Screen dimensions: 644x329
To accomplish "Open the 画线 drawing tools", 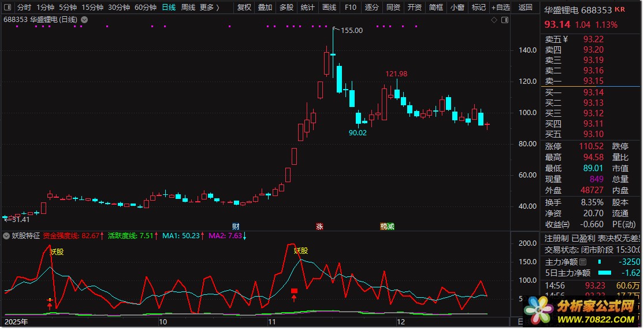I will pyautogui.click(x=329, y=8).
